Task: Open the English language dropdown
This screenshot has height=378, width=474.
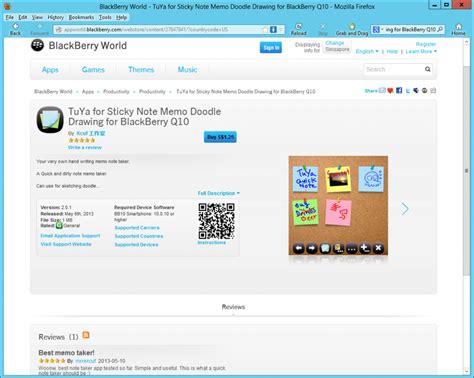Action: (367, 51)
